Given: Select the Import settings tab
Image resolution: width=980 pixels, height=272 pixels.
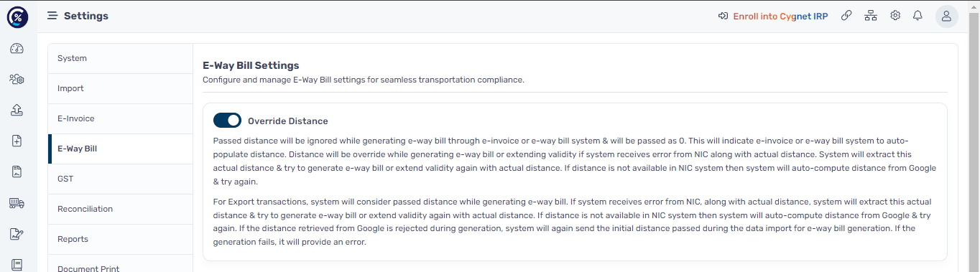Looking at the screenshot, I should (121, 88).
